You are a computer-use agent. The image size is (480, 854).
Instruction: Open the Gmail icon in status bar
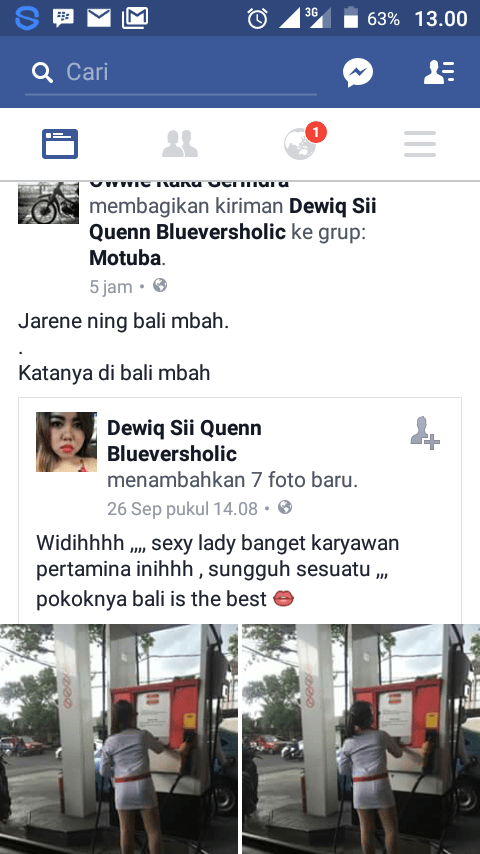(135, 19)
